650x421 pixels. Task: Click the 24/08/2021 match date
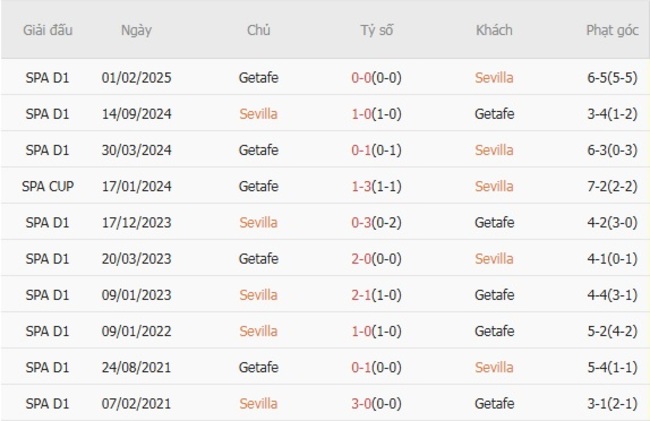[136, 367]
